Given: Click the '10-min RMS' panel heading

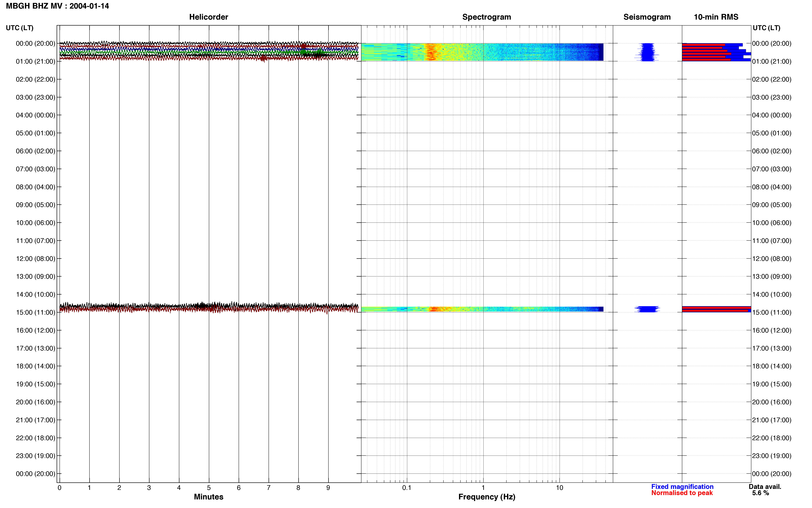Looking at the screenshot, I should coord(716,17).
